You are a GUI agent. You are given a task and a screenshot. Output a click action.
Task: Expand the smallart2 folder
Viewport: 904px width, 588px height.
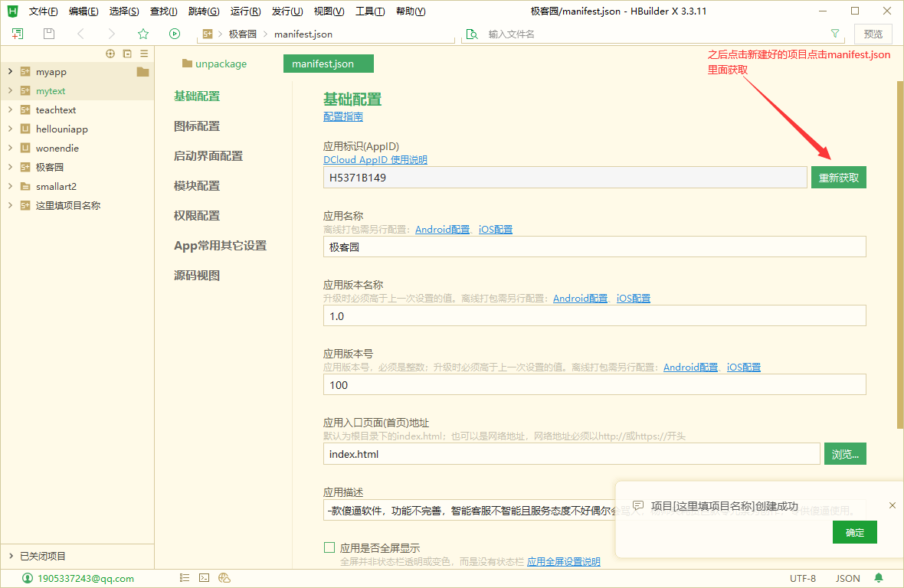click(10, 186)
